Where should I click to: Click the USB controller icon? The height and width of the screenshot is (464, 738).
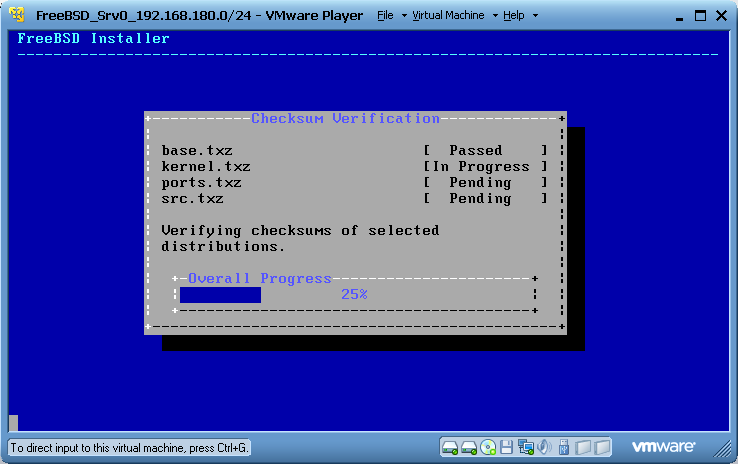tap(564, 447)
